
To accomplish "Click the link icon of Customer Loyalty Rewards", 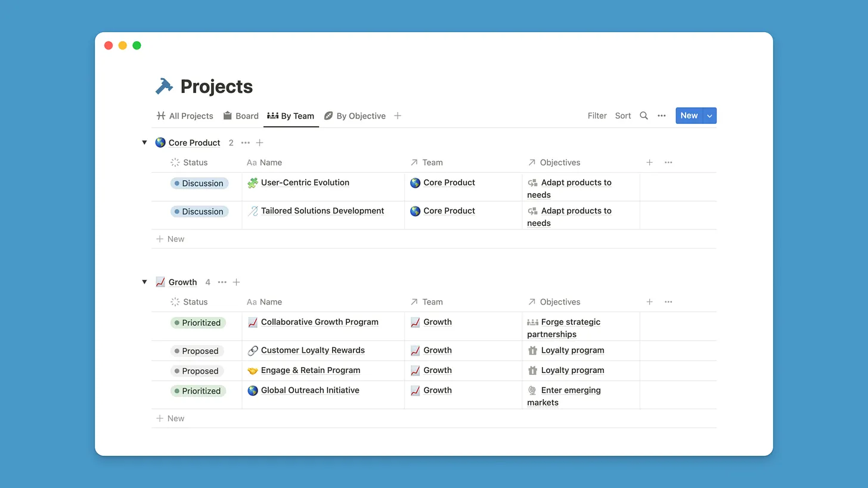I will tap(253, 350).
